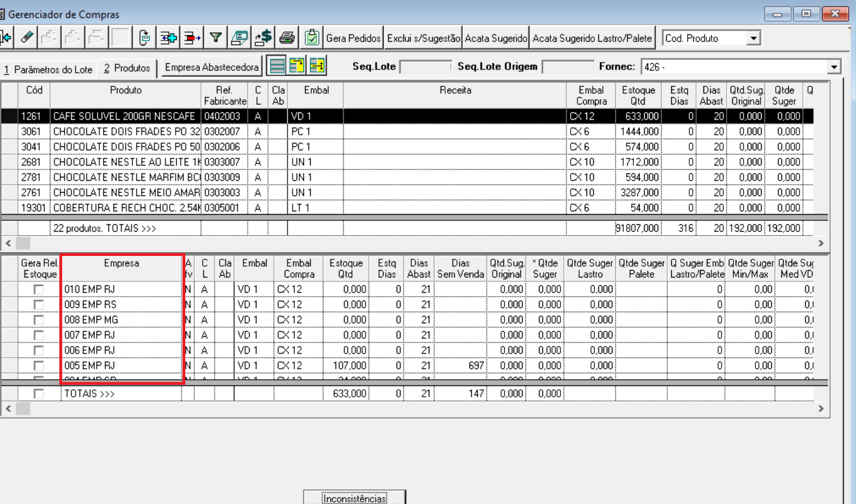The image size is (856, 504).
Task: Tick the checkbox in the TOTAIS row
Action: coord(38,393)
